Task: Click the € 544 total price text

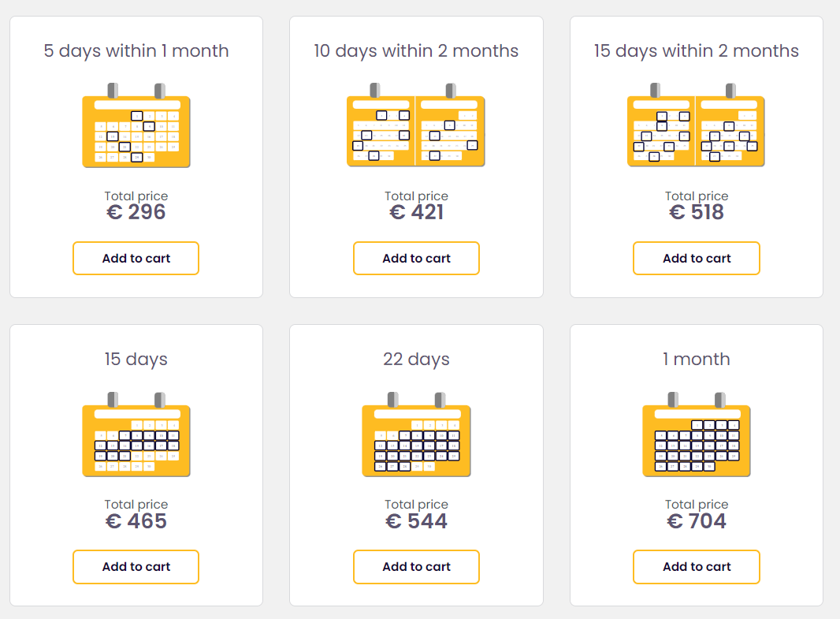Action: point(416,520)
